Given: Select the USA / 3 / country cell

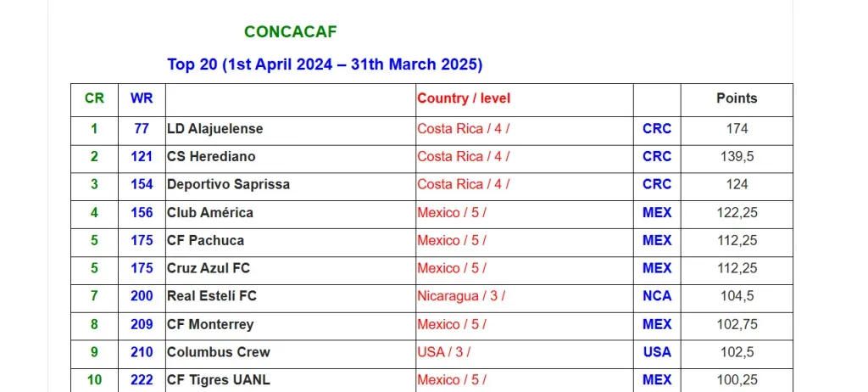Looking at the screenshot, I should 444,352.
